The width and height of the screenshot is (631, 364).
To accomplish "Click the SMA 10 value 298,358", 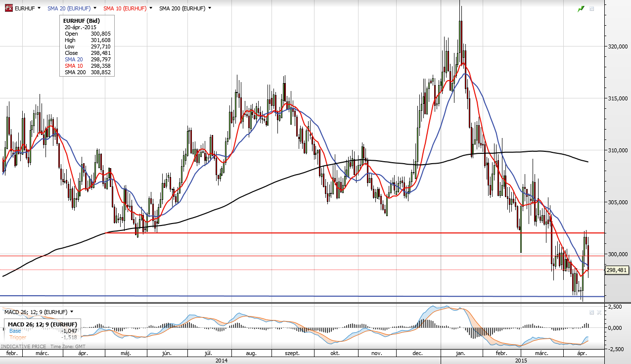I will pos(101,66).
